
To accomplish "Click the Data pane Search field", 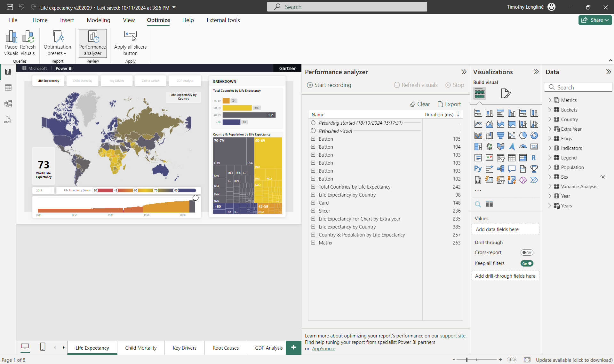I will (578, 87).
